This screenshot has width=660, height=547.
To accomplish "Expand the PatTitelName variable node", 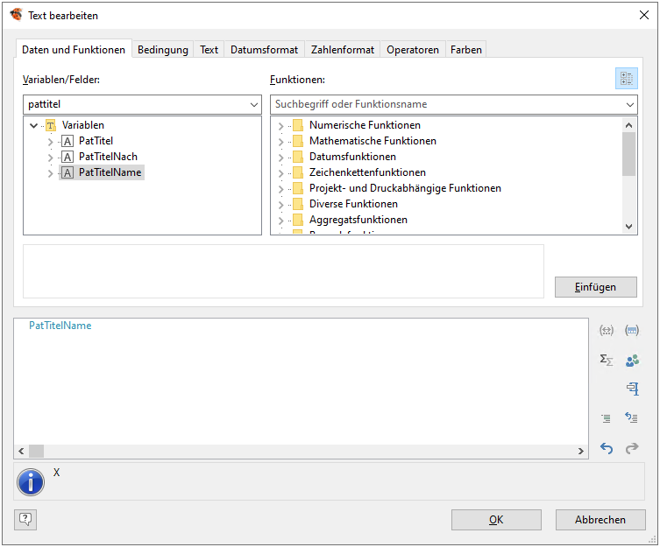I will coord(51,173).
